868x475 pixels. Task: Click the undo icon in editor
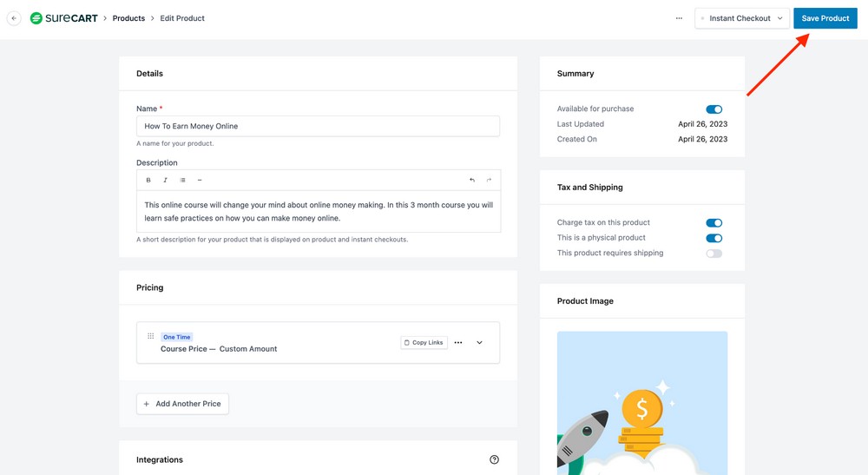(x=472, y=181)
